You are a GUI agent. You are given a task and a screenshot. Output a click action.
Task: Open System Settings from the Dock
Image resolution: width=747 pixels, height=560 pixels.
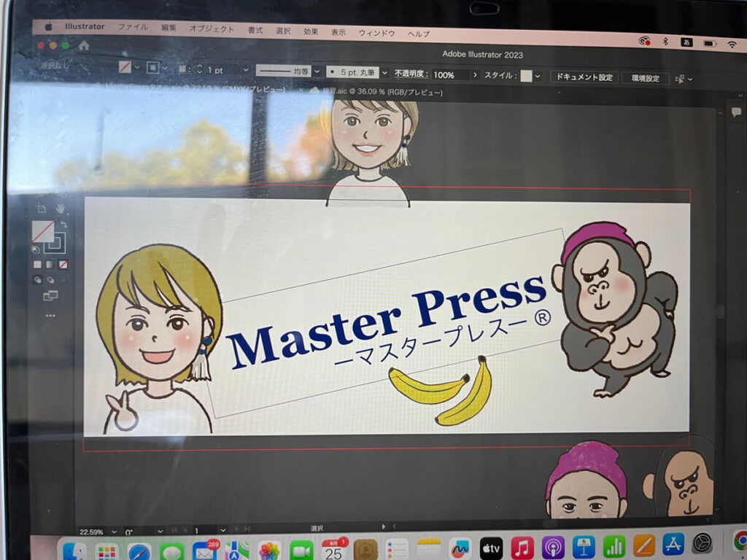[x=703, y=543]
